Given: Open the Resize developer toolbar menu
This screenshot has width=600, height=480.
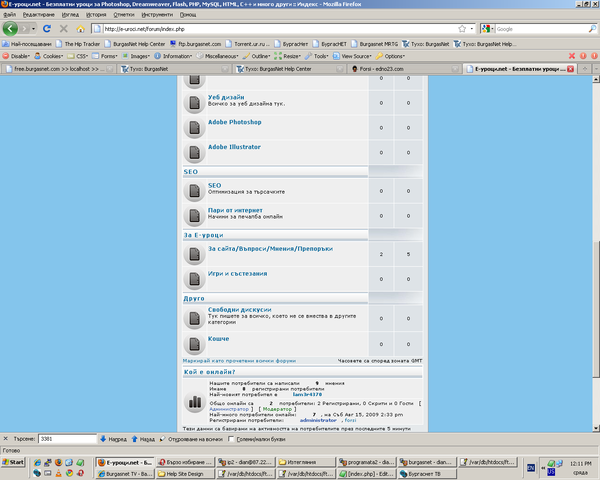Looking at the screenshot, I should pyautogui.click(x=287, y=56).
